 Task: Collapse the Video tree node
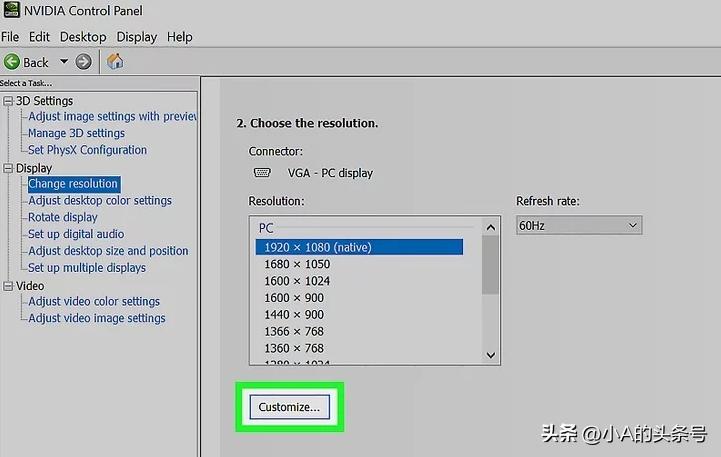(x=8, y=286)
